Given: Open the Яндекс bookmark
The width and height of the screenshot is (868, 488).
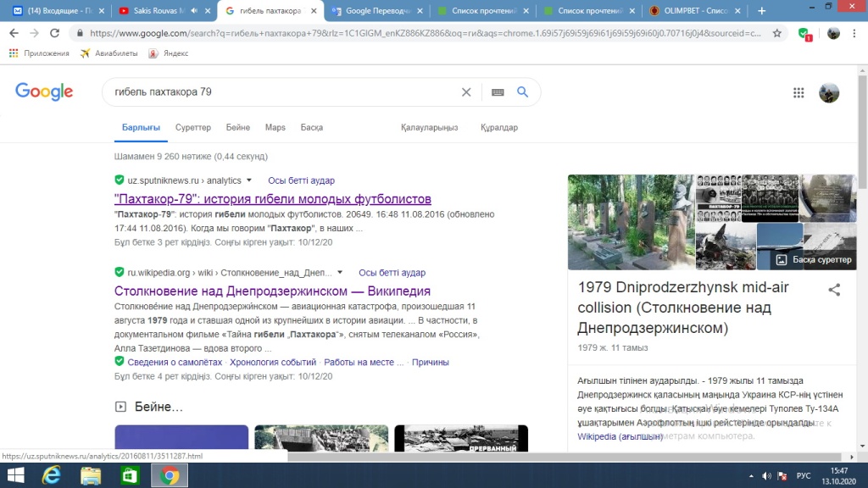Looking at the screenshot, I should (x=169, y=53).
